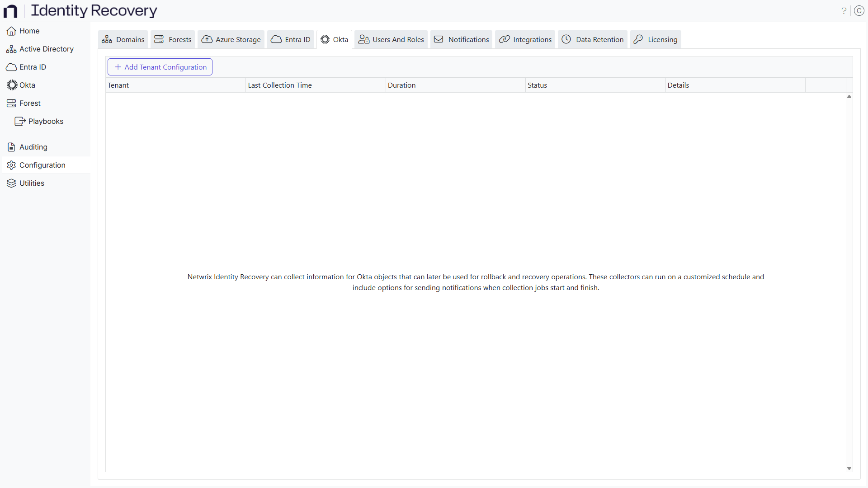Select Okta in the sidebar
The height and width of the screenshot is (488, 868).
tap(26, 85)
